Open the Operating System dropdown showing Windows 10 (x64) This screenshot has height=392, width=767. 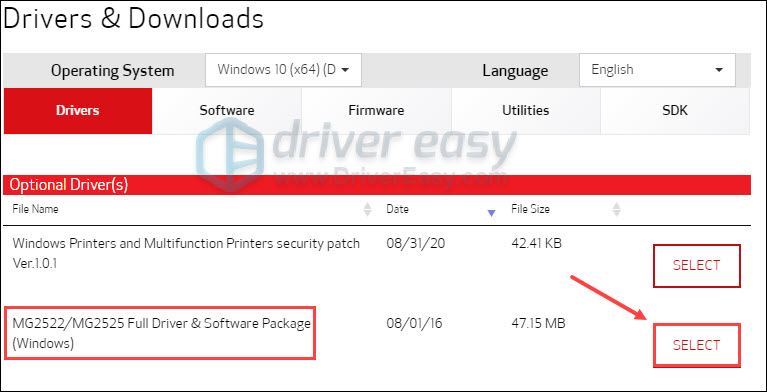point(283,70)
